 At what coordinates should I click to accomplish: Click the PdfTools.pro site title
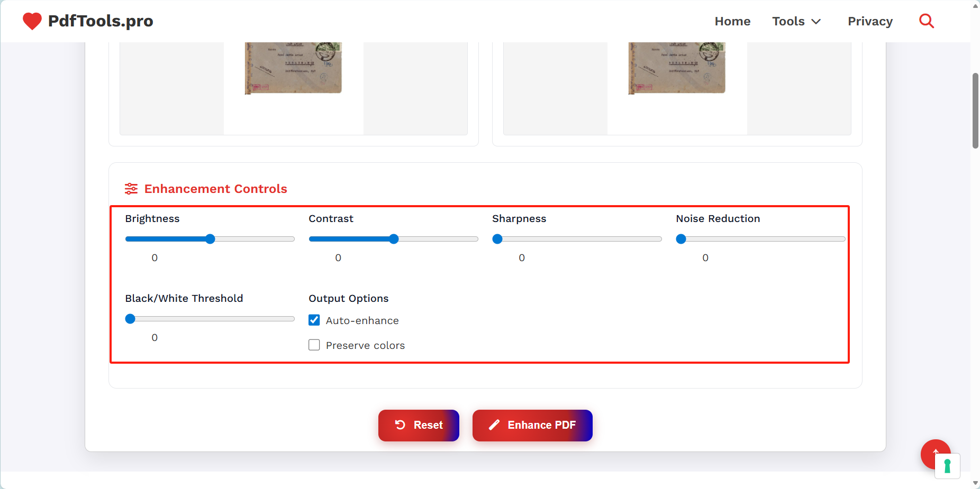(101, 21)
